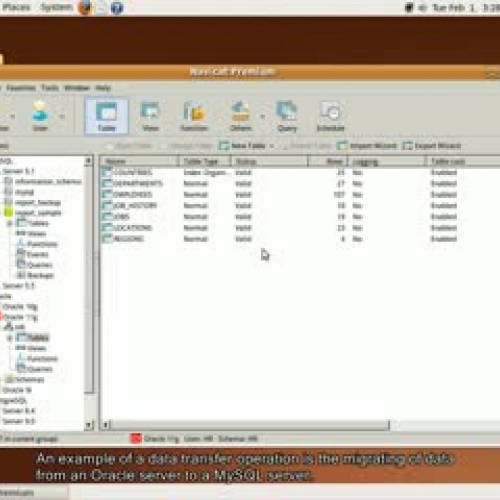Launch Firefox from the top panel
This screenshot has height=500, width=500.
pos(85,7)
